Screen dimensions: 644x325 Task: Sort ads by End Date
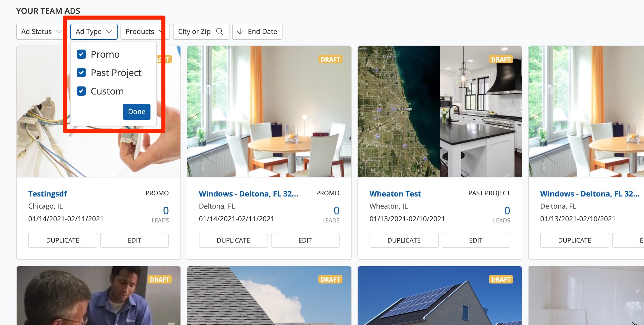257,31
